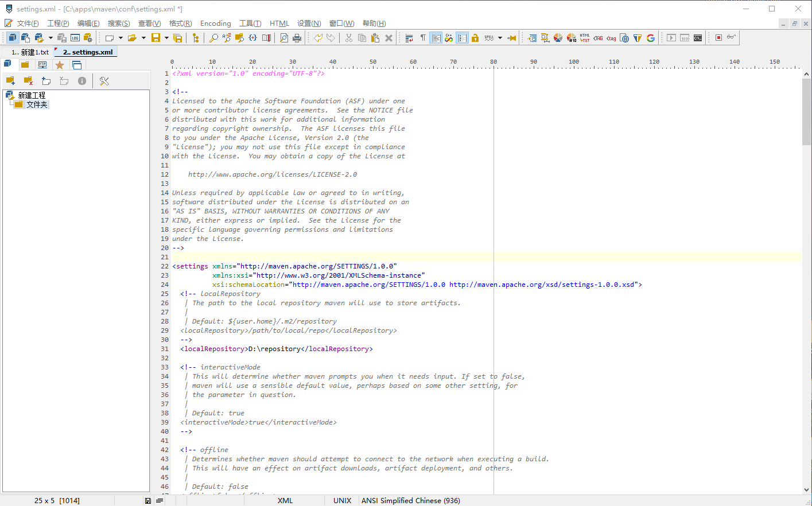Toggle the project panel cube icon in toolbar
Image resolution: width=812 pixels, height=506 pixels.
[13, 38]
